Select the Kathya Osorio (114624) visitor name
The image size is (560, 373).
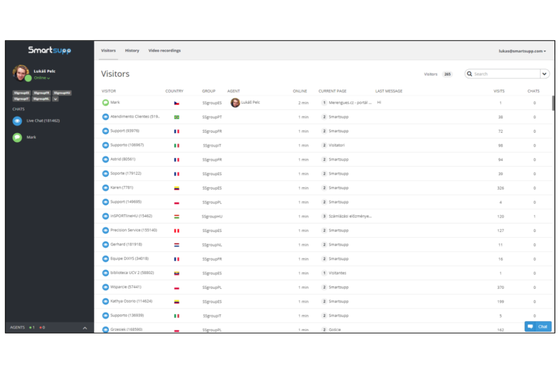131,301
